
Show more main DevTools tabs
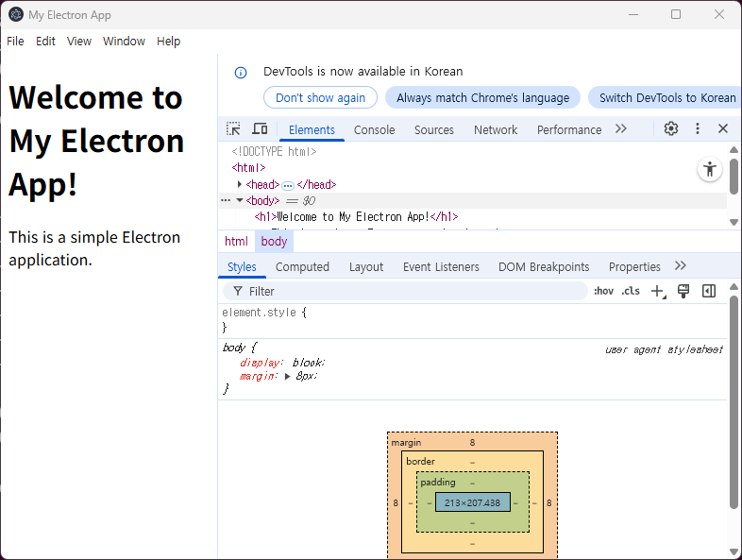coord(621,129)
